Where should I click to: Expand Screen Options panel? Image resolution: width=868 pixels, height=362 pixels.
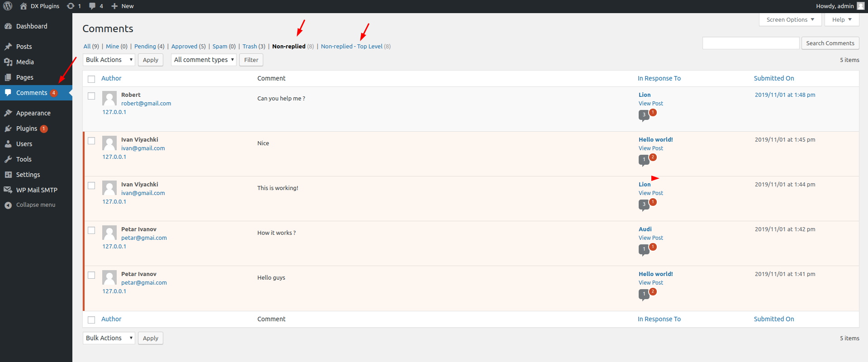pyautogui.click(x=790, y=19)
